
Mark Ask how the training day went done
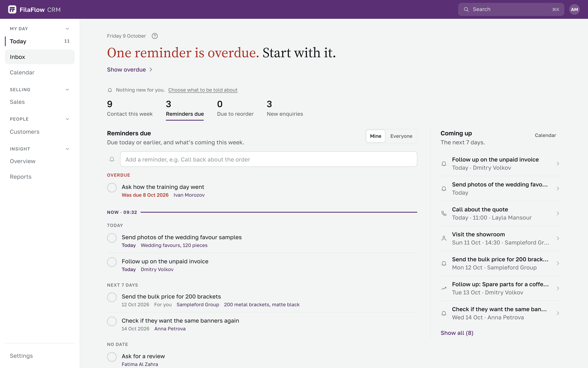[x=112, y=188]
